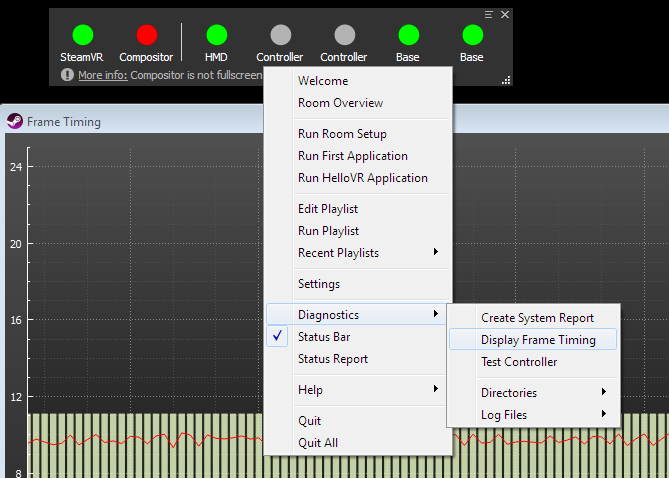The height and width of the screenshot is (478, 669).
Task: Launch Run HelloVR Application
Action: [x=358, y=178]
